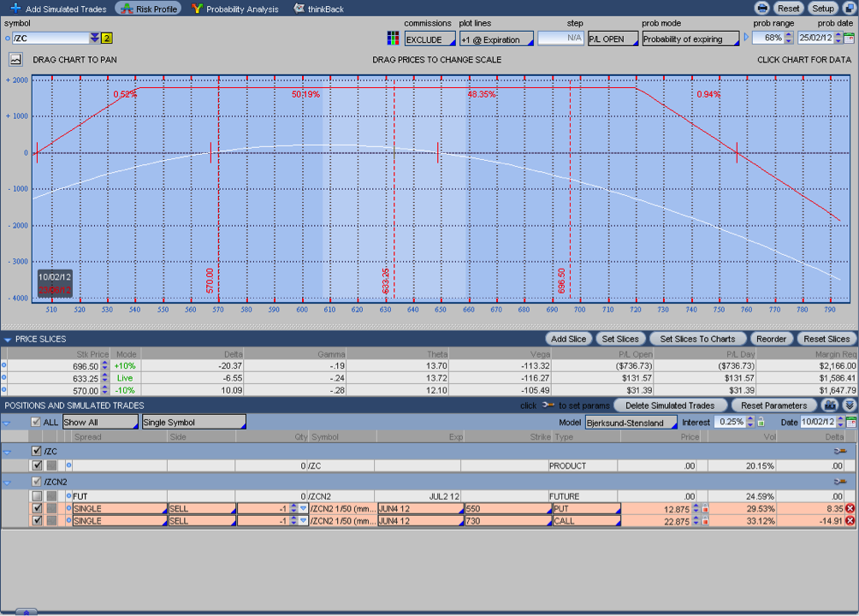Uncheck the /ZC group checkbox
Viewport: 859px width, 616px height.
point(36,451)
